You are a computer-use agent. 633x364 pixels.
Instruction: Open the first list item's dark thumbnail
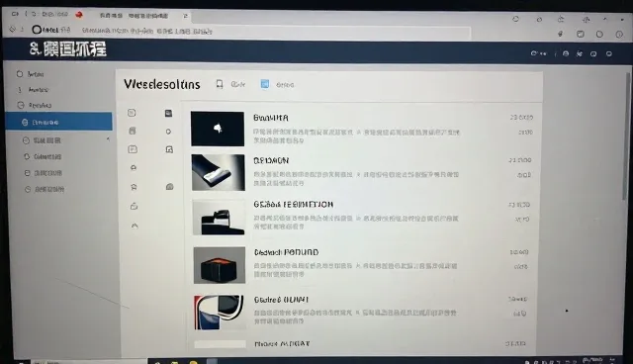(x=218, y=129)
